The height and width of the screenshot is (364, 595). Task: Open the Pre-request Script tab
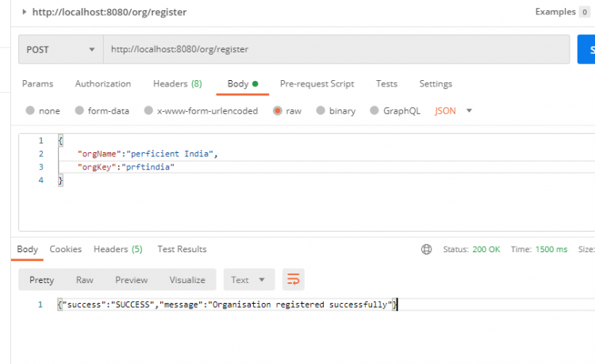click(317, 84)
